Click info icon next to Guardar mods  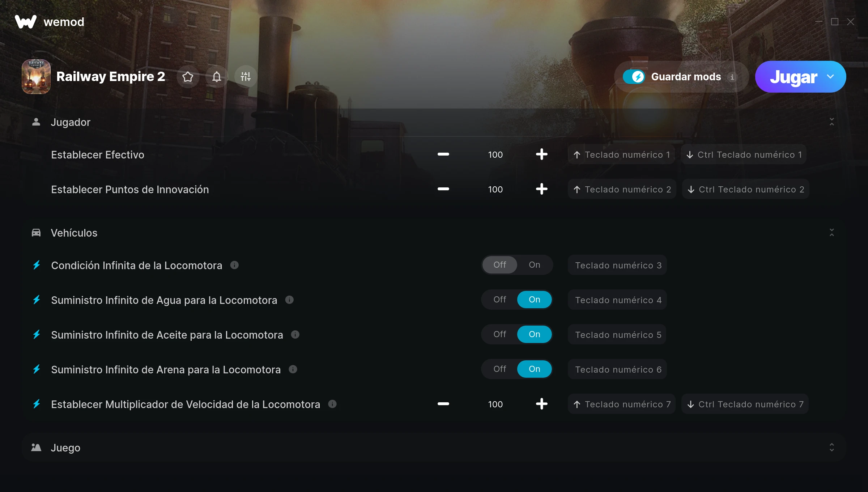click(x=732, y=77)
